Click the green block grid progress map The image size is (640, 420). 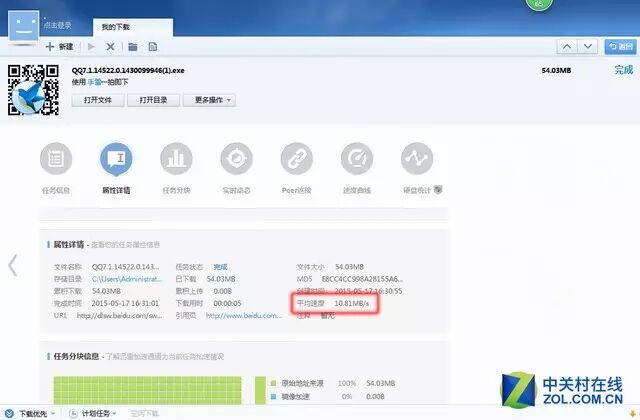147,390
